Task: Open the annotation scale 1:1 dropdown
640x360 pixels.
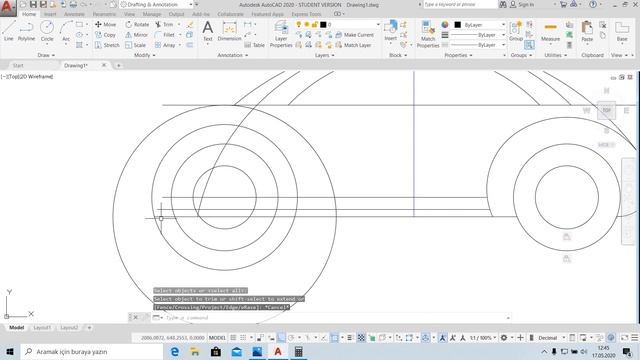Action: (483, 338)
